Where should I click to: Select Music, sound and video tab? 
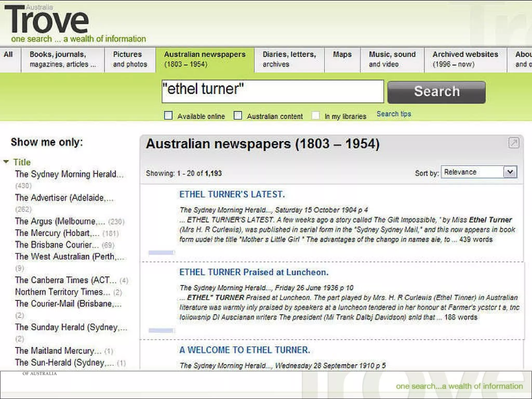[392, 59]
